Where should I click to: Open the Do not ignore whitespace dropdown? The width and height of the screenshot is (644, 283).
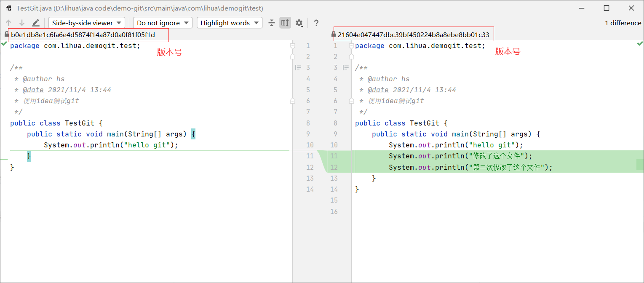pyautogui.click(x=163, y=23)
